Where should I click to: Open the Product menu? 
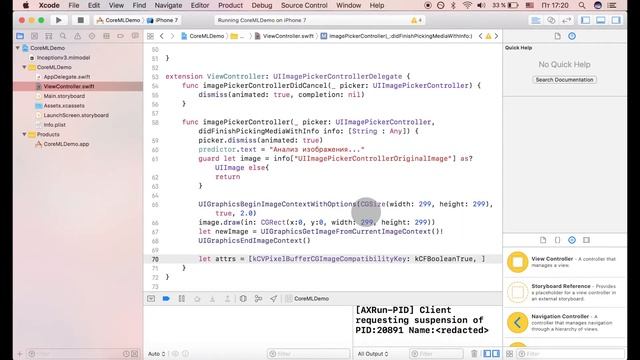click(x=230, y=5)
